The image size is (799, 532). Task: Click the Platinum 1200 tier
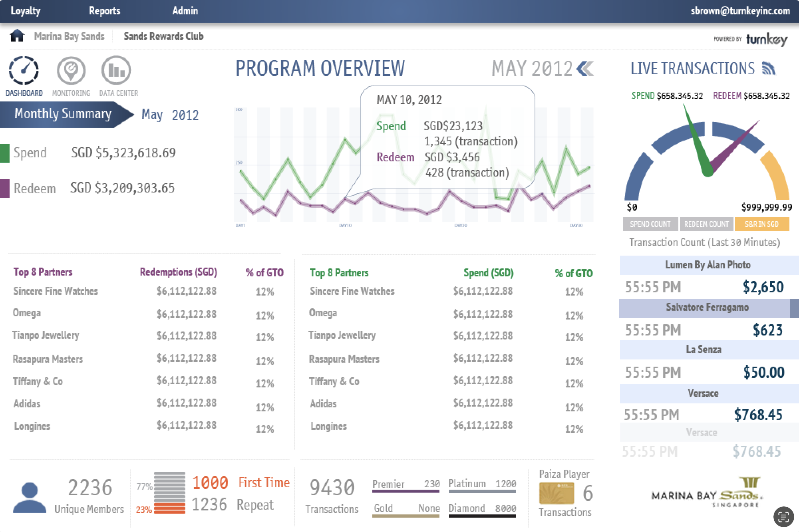(482, 485)
